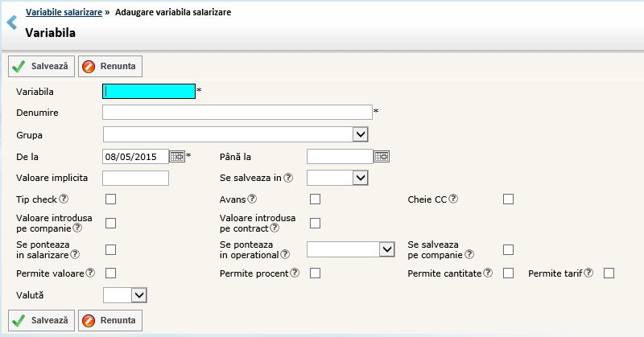Click the help icon next to Permite valoare
Screen dimensions: 644x337
click(90, 273)
